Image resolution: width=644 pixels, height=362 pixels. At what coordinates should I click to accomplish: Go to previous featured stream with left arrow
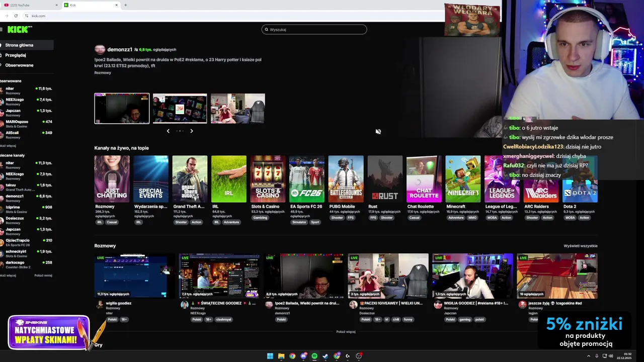click(168, 131)
